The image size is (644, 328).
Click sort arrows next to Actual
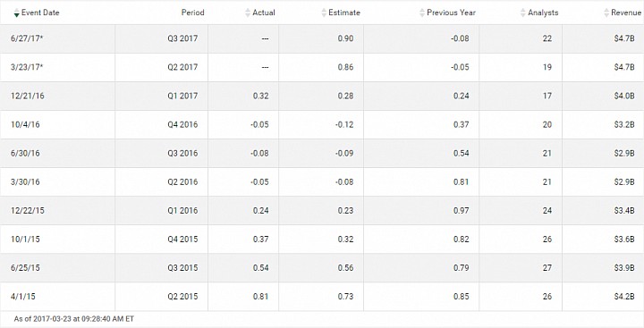click(x=247, y=13)
